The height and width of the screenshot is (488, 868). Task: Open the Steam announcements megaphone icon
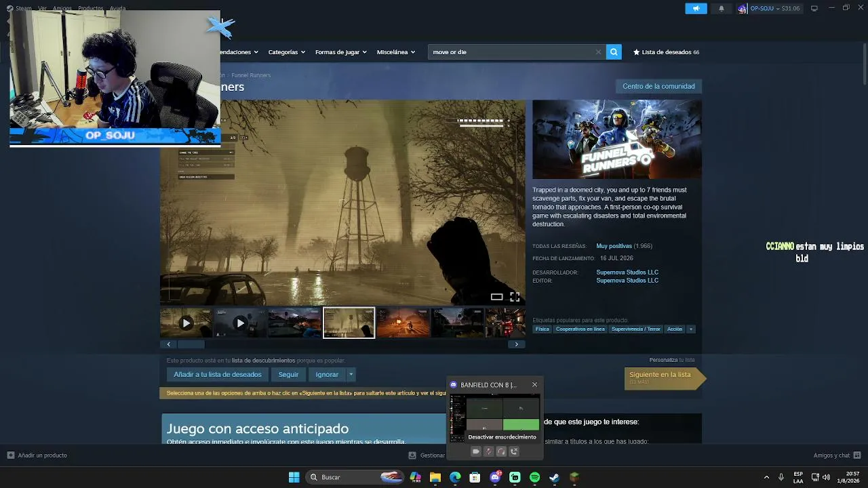696,8
